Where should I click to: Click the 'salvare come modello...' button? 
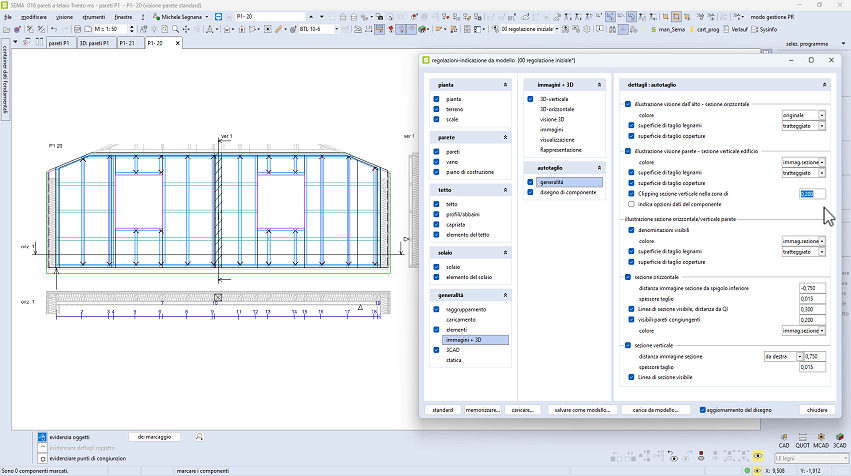coord(581,410)
